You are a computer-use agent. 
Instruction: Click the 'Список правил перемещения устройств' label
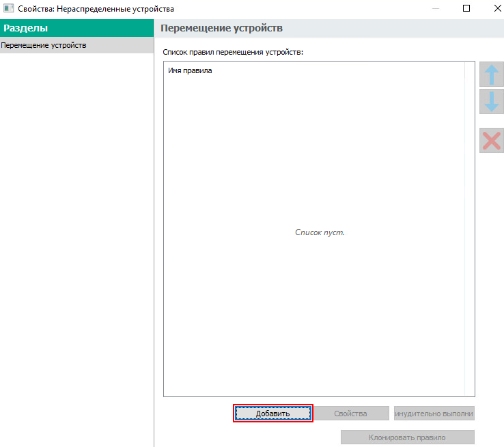(233, 52)
